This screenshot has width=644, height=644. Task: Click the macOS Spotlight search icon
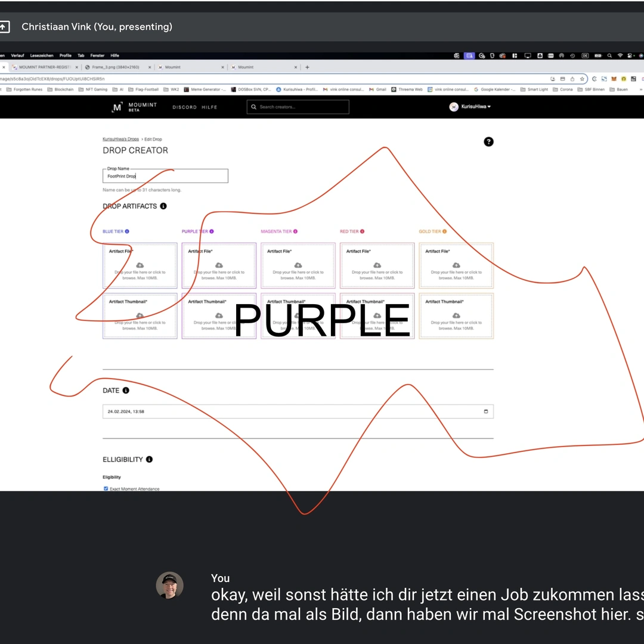coord(609,55)
